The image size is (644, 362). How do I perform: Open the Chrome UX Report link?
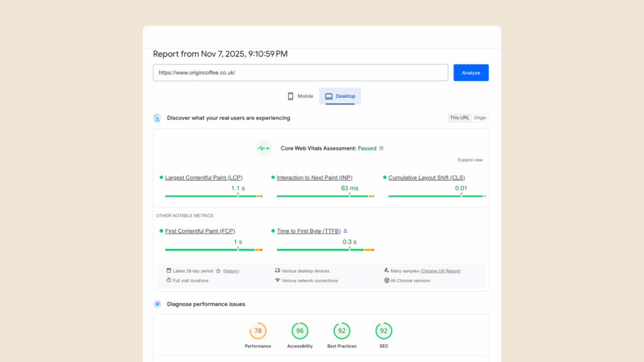click(440, 271)
